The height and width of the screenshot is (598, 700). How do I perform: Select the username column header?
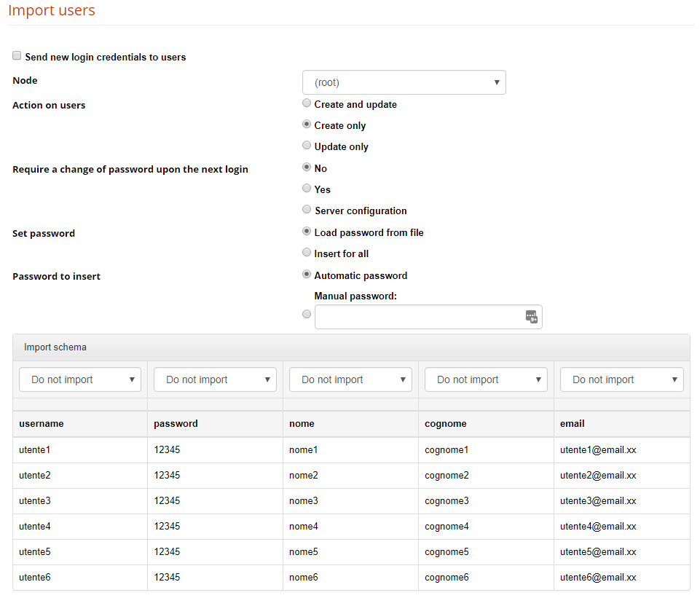click(42, 423)
